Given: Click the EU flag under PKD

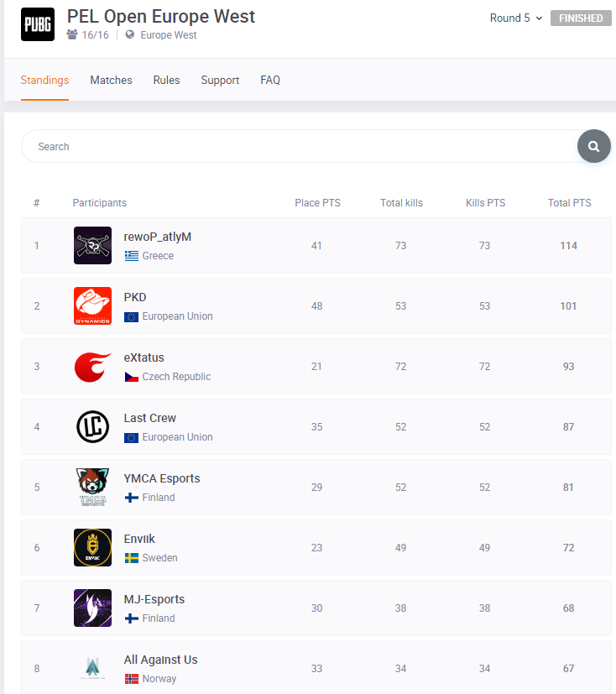Looking at the screenshot, I should 132,317.
